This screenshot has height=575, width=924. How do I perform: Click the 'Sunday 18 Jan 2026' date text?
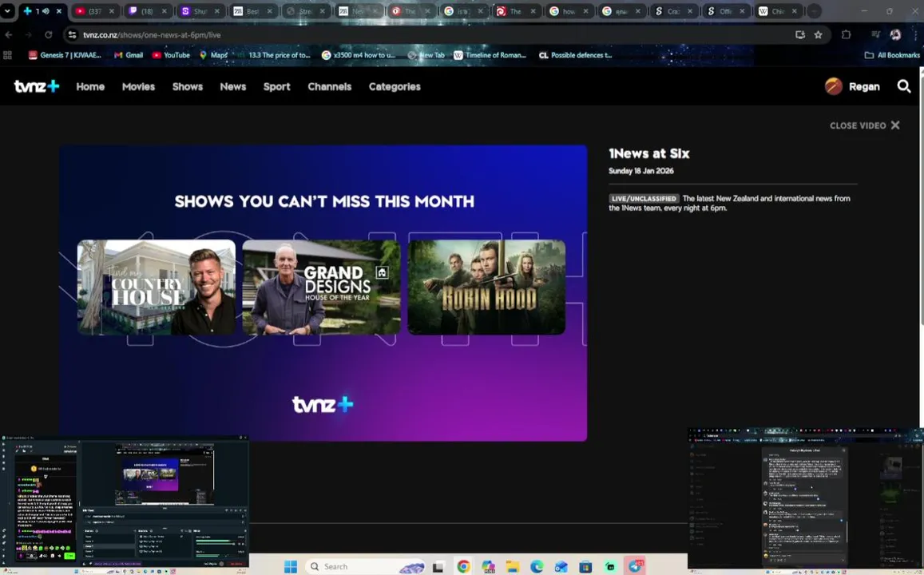coord(641,171)
